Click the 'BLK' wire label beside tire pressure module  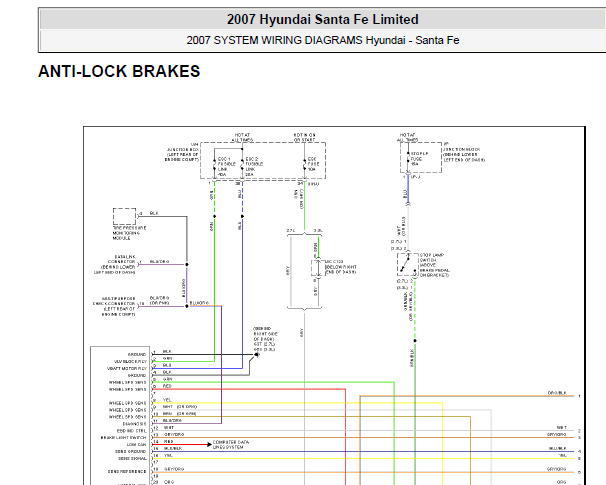pos(154,213)
